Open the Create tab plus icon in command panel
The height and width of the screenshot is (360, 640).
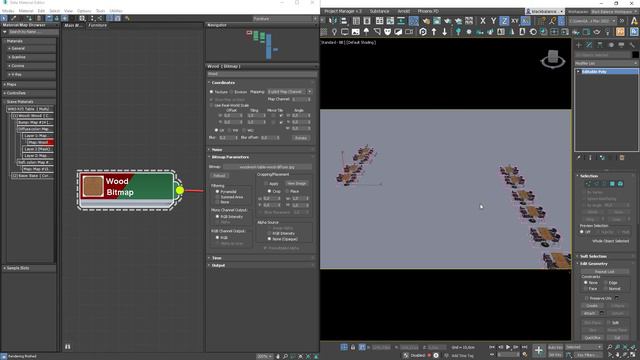[x=579, y=45]
